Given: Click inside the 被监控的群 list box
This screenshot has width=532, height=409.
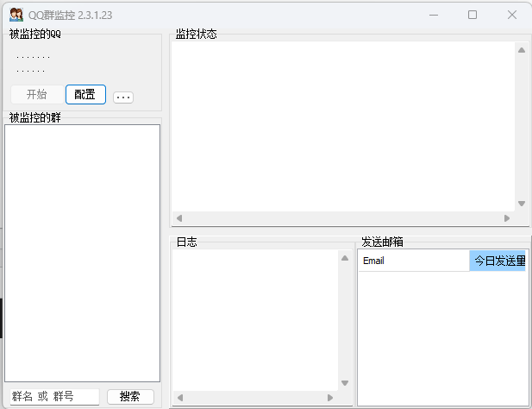Looking at the screenshot, I should pos(82,252).
